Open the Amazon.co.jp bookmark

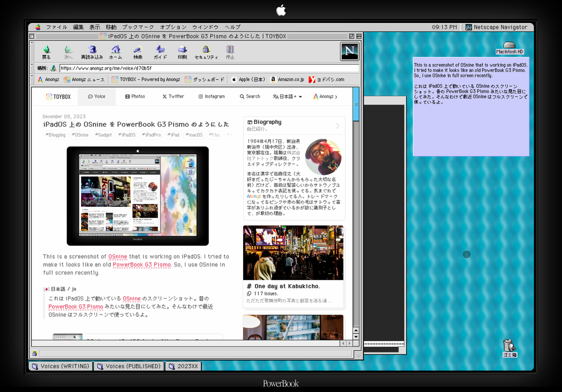coord(287,79)
